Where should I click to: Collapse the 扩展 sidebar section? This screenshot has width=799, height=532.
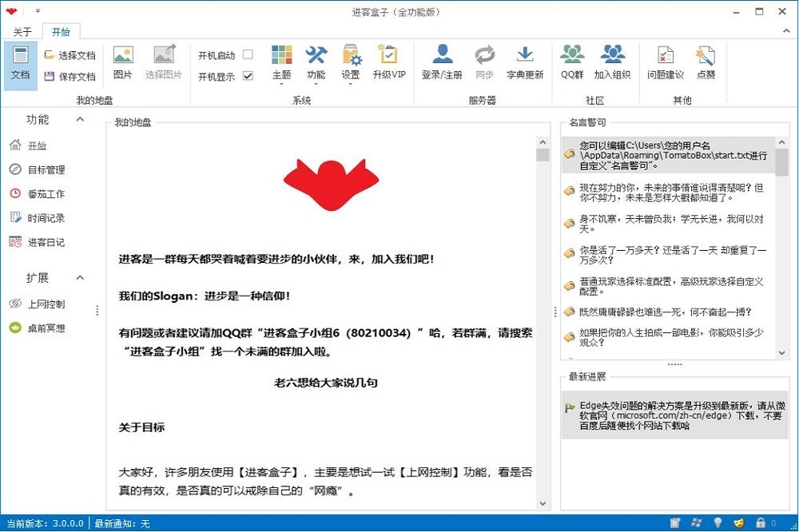point(80,278)
